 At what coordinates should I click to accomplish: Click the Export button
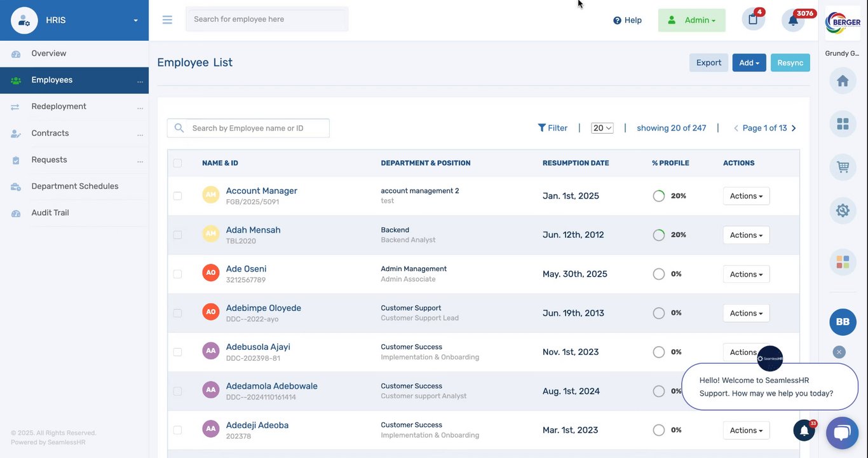click(709, 62)
